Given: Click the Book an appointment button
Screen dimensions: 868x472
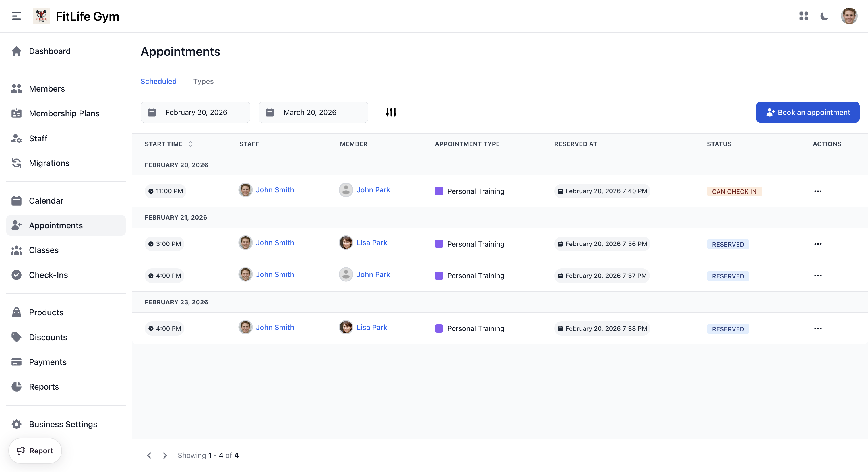Looking at the screenshot, I should point(808,112).
